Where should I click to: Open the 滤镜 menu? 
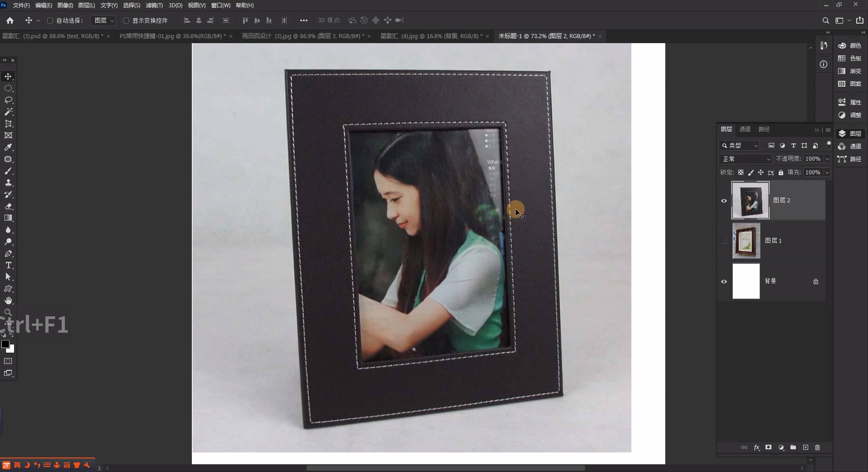tap(153, 5)
